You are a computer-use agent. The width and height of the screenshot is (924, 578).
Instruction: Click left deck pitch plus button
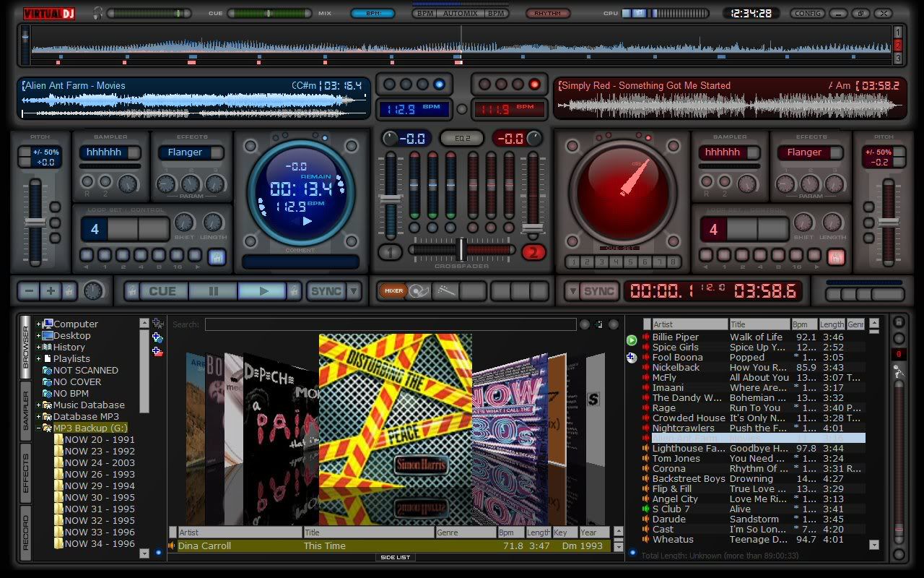51,291
